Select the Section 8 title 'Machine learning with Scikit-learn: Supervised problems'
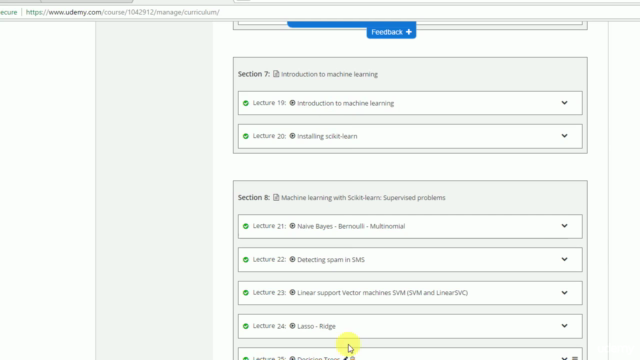This screenshot has width=640, height=360. click(363, 198)
